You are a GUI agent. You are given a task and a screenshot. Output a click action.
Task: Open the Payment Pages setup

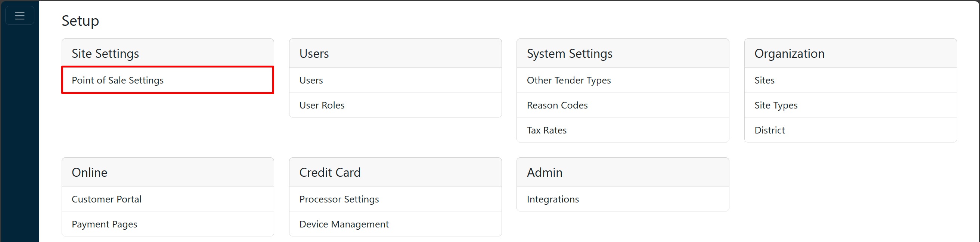[x=104, y=224]
